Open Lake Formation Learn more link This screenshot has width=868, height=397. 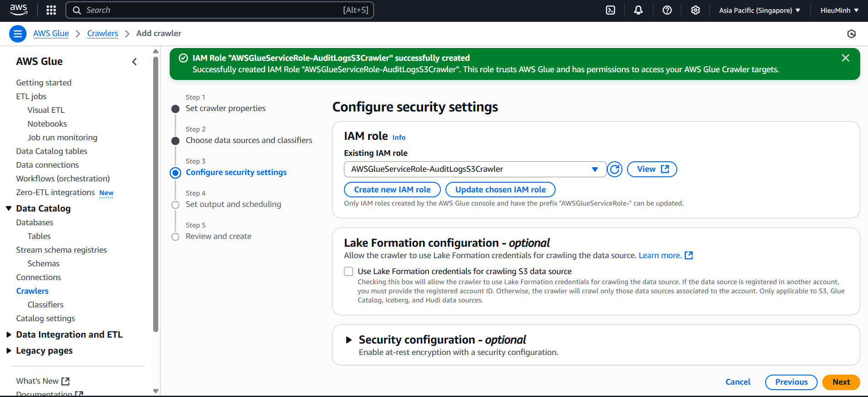coord(660,255)
